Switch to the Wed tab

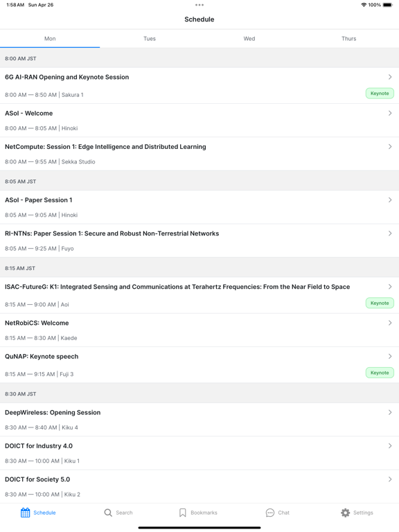pos(249,39)
